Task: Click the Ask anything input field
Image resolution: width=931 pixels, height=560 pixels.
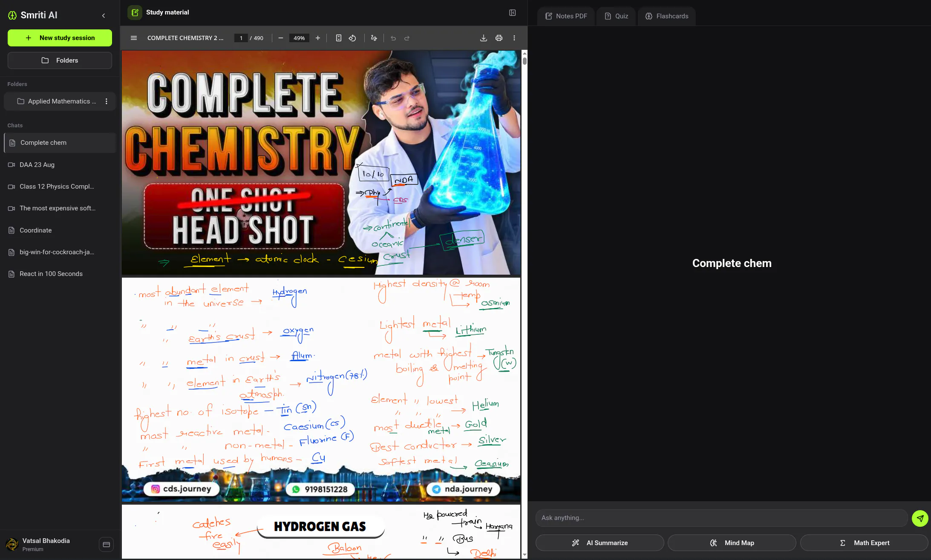Action: pos(722,518)
